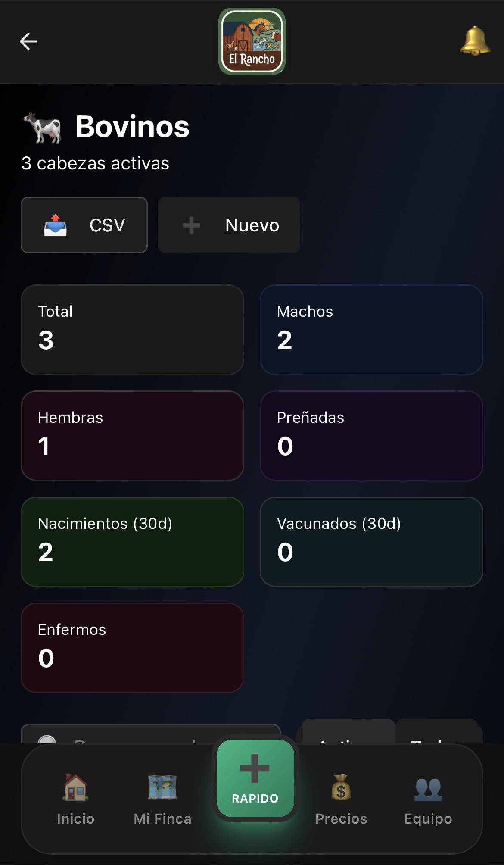The height and width of the screenshot is (865, 504).
Task: Open notifications with the bell icon
Action: pyautogui.click(x=475, y=41)
